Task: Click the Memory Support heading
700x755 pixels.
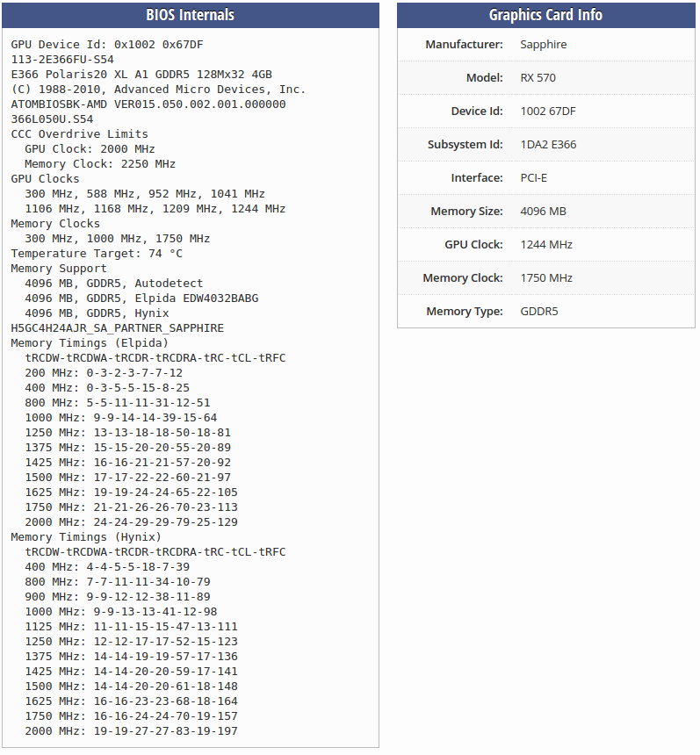Action: (x=59, y=268)
